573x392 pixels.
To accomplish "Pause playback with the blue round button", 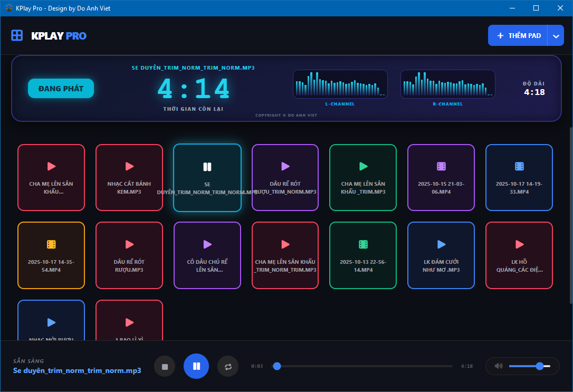I will point(196,366).
